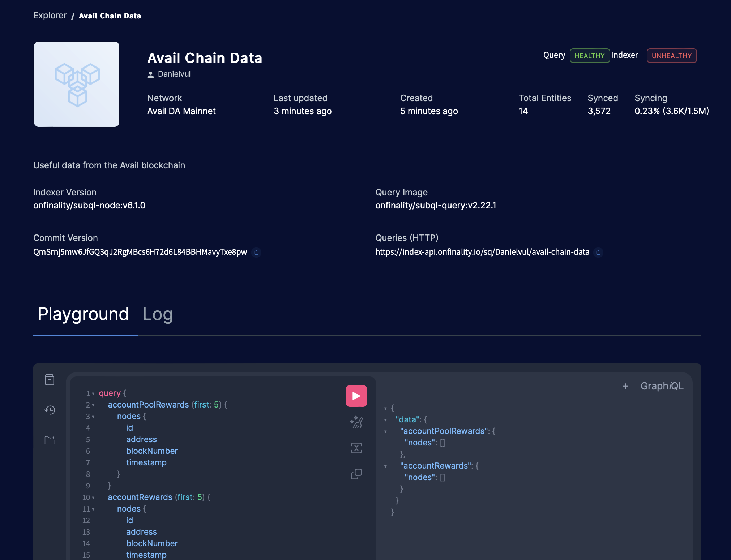Click the plus to add a GraphiQL tab
This screenshot has width=731, height=560.
pos(625,386)
